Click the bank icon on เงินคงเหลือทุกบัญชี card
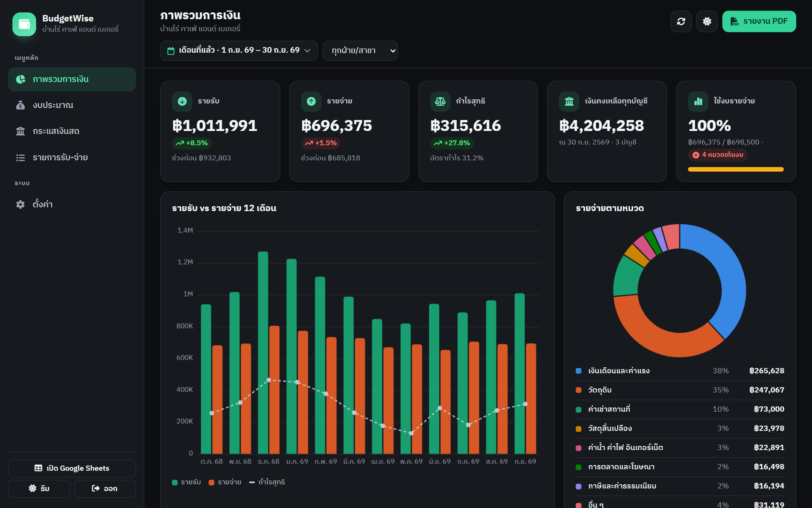812x508 pixels. [569, 101]
